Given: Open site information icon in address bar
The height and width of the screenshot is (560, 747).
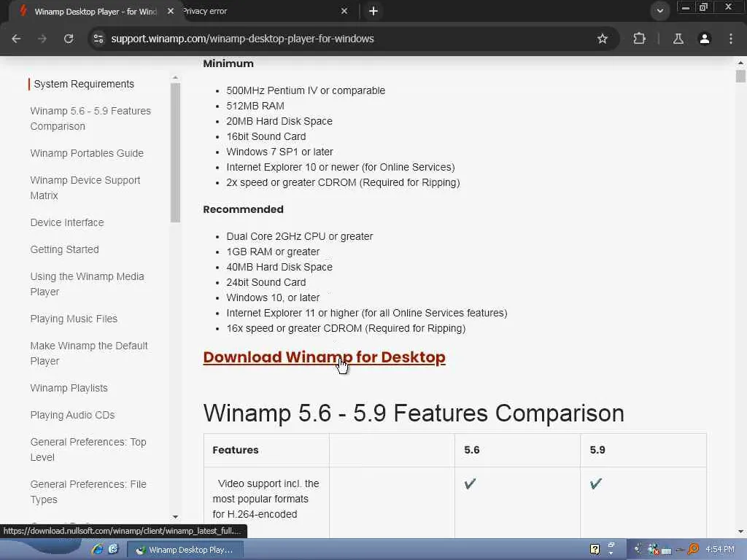Looking at the screenshot, I should pyautogui.click(x=98, y=39).
